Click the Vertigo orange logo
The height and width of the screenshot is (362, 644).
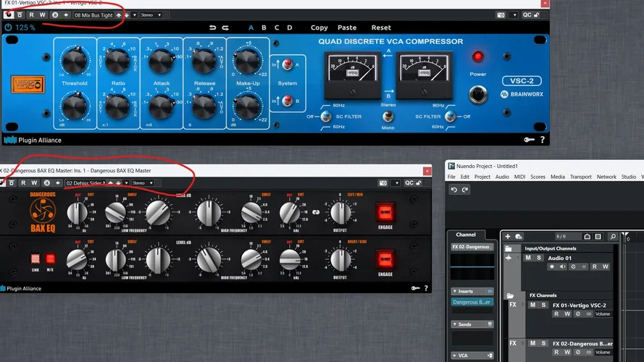pyautogui.click(x=28, y=85)
